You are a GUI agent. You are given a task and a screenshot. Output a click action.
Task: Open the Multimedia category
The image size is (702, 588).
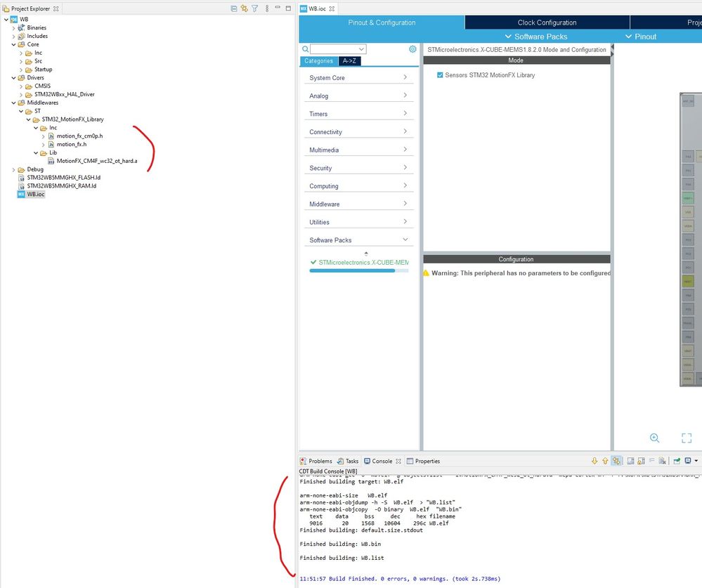pyautogui.click(x=358, y=150)
